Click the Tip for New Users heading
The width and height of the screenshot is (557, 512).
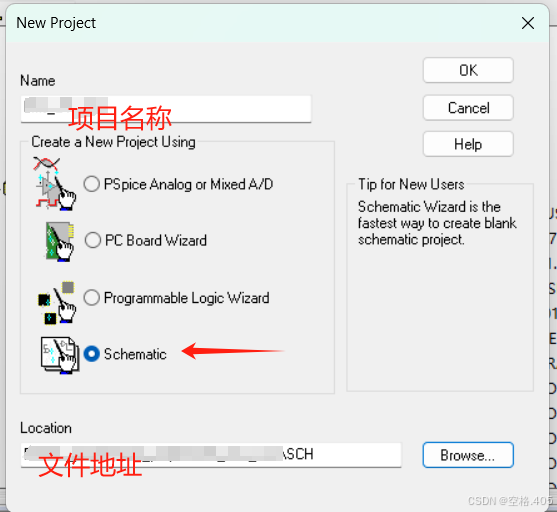[411, 184]
